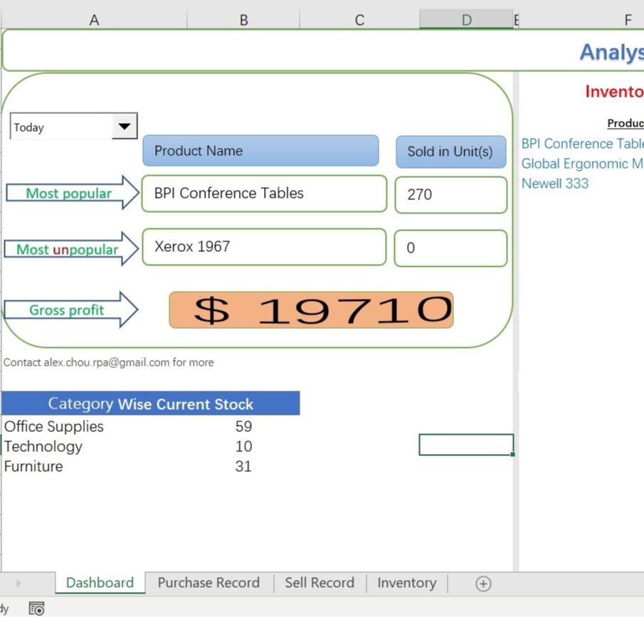Select the Dashboard sheet tab
644x644 pixels.
100,583
